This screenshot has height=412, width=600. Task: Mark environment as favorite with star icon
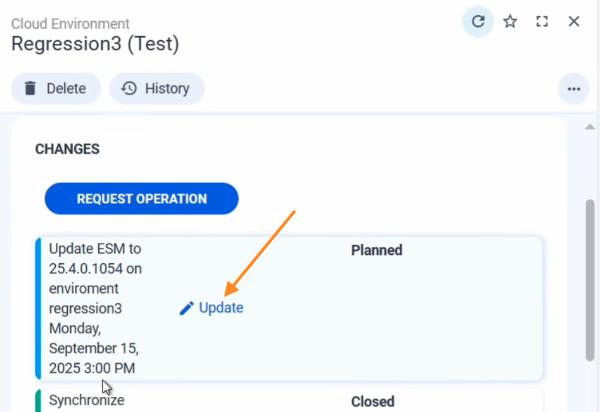[x=510, y=21]
